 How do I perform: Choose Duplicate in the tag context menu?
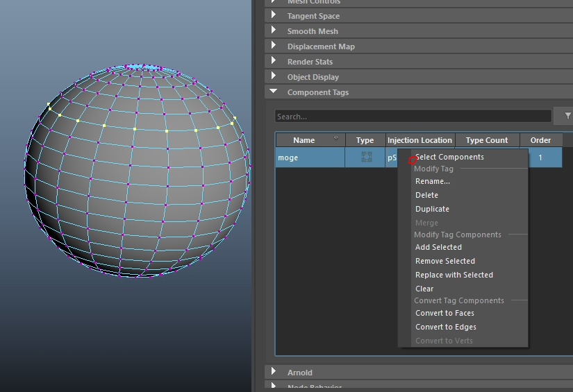pyautogui.click(x=463, y=209)
